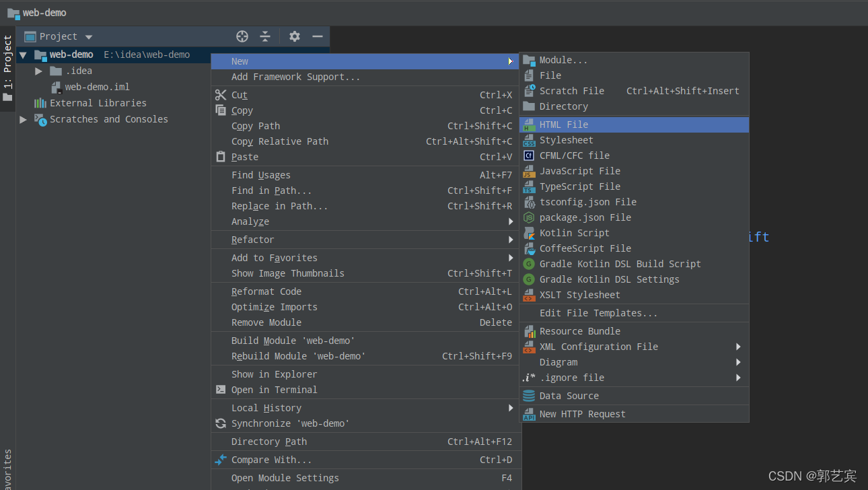The image size is (868, 490).
Task: Choose New in the context menu
Action: click(365, 61)
